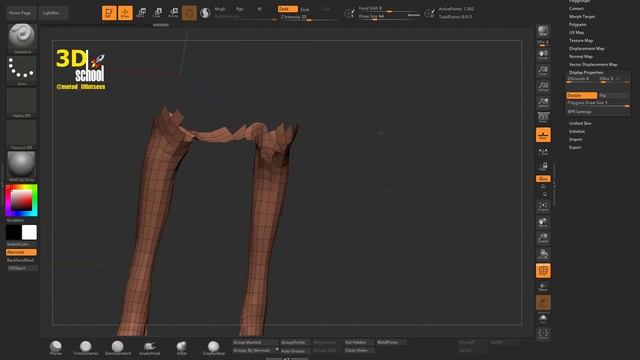Expand the Displacement Map subpalette
The width and height of the screenshot is (640, 360).
coord(587,48)
